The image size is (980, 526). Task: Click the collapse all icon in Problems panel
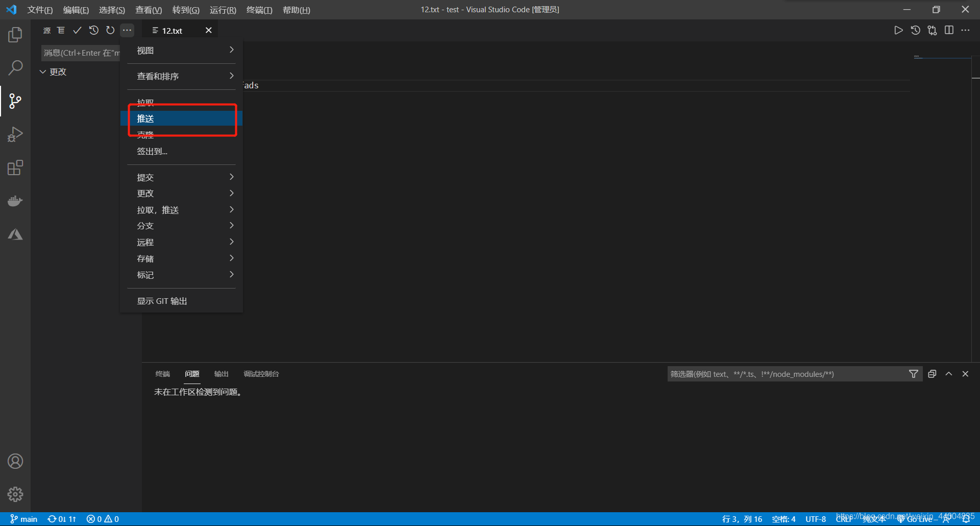click(x=932, y=374)
